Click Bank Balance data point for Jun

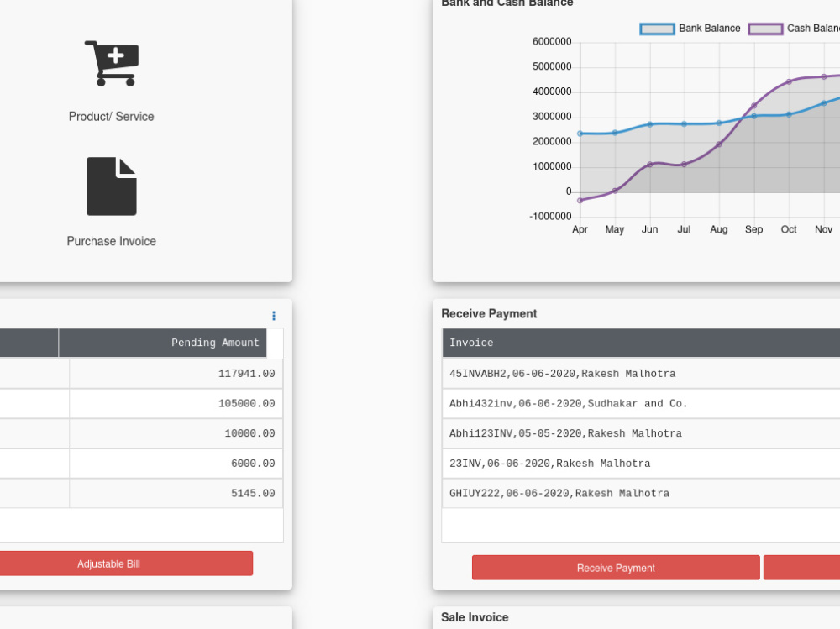(x=650, y=124)
